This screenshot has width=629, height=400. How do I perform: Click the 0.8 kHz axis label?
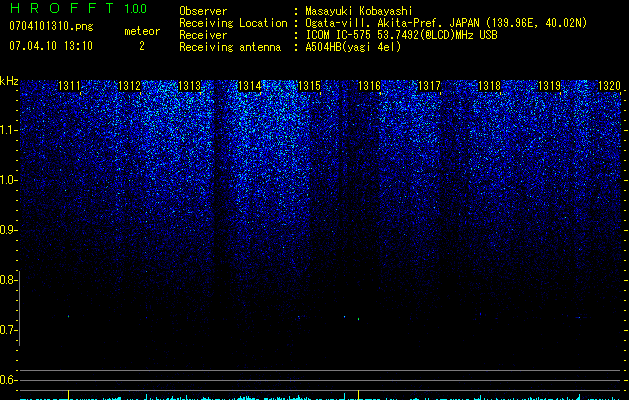[8, 280]
